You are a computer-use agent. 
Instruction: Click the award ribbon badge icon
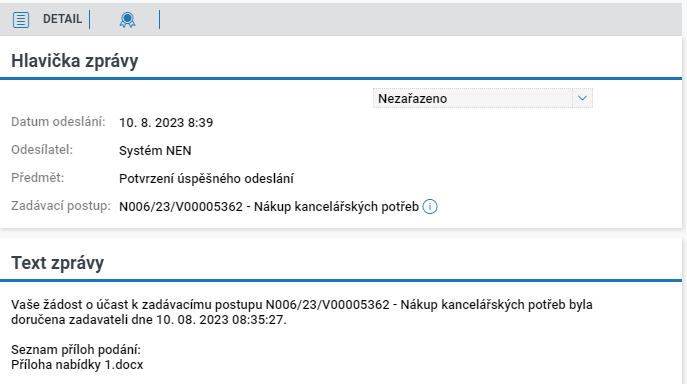click(x=127, y=20)
